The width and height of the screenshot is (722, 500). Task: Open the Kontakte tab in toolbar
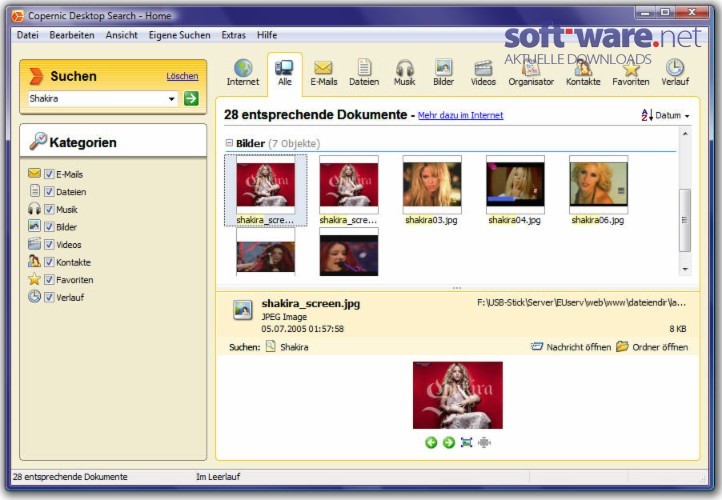pyautogui.click(x=583, y=73)
